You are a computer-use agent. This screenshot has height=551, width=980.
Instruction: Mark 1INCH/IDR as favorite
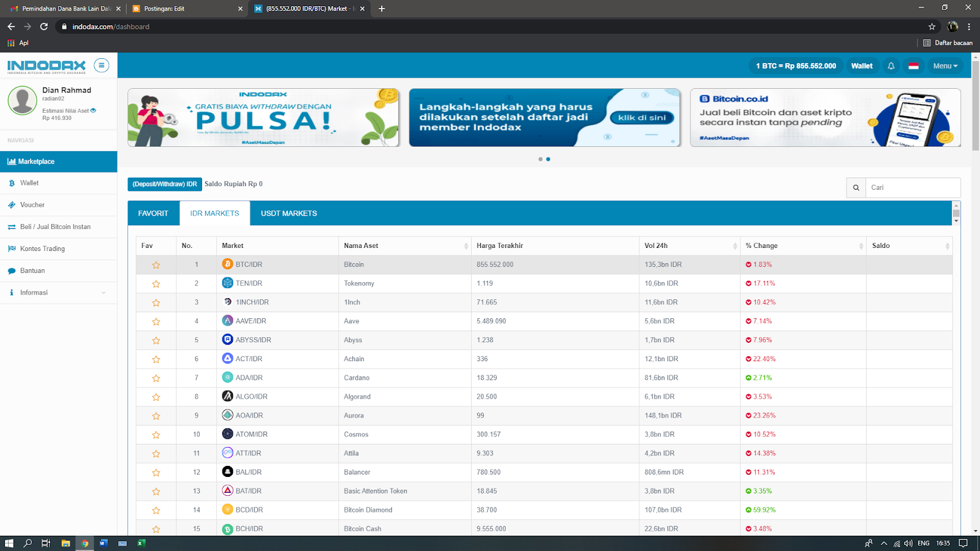(x=156, y=303)
